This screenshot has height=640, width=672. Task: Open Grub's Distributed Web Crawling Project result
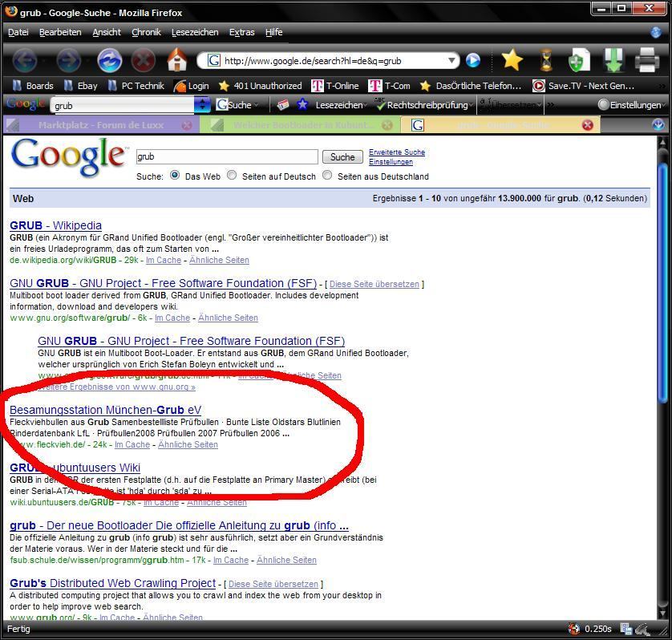[113, 583]
